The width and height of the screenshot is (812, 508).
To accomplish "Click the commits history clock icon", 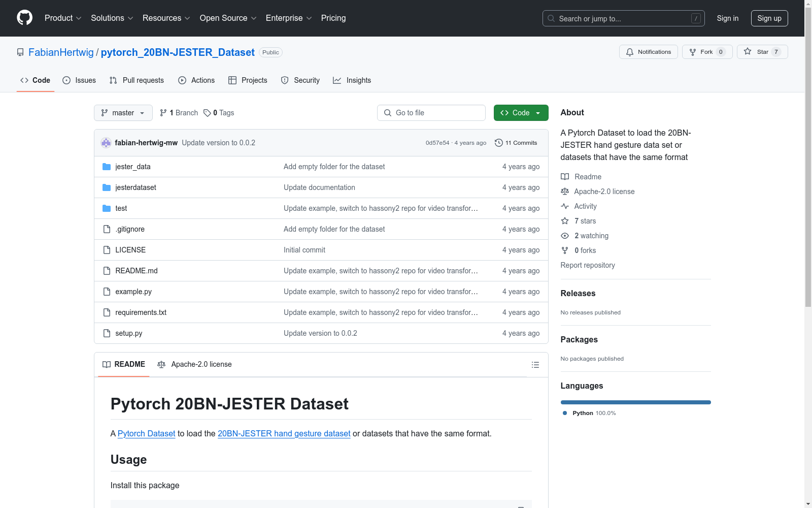I will tap(499, 143).
